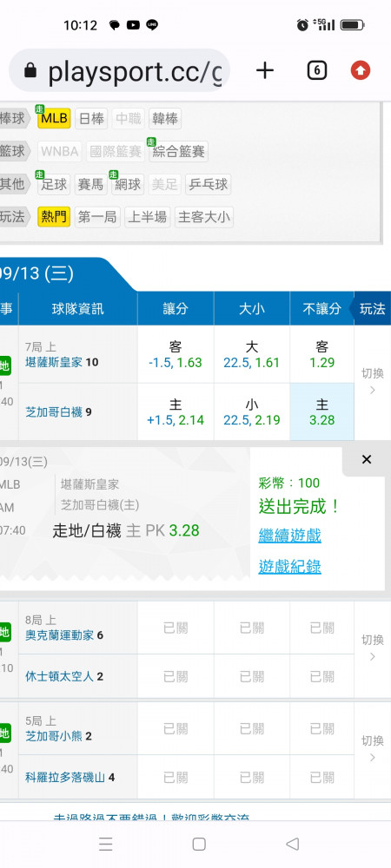Tap the lock icon in address bar
This screenshot has height=868, width=391.
point(30,70)
